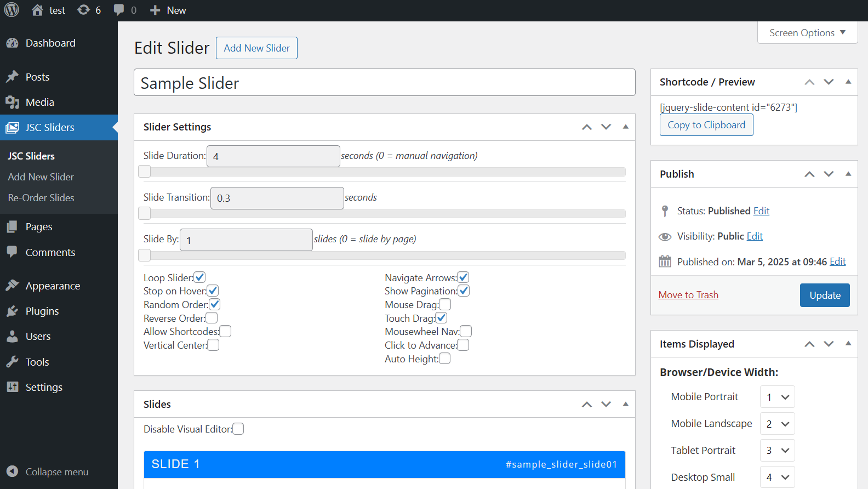Click the Sample Slider title field
This screenshot has height=489, width=868.
click(385, 82)
